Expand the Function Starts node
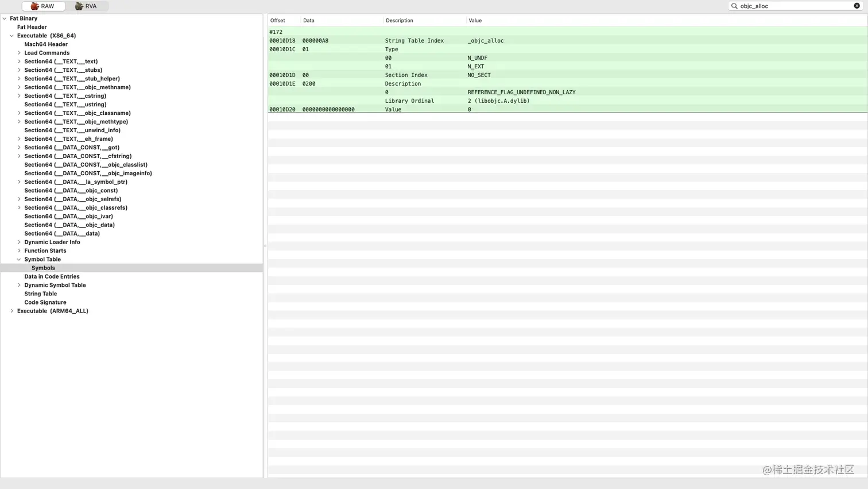The width and height of the screenshot is (868, 489). coord(19,251)
